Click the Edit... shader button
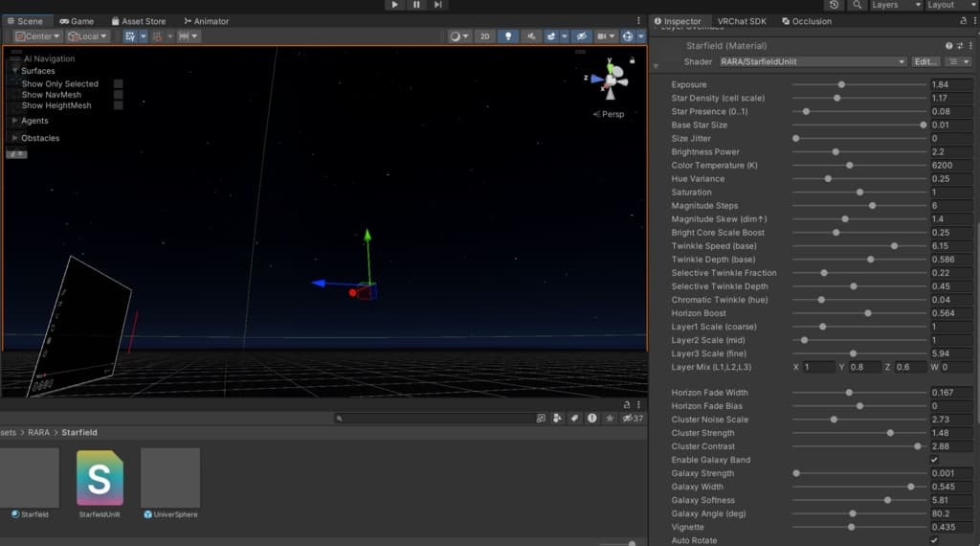980x546 pixels. (924, 61)
